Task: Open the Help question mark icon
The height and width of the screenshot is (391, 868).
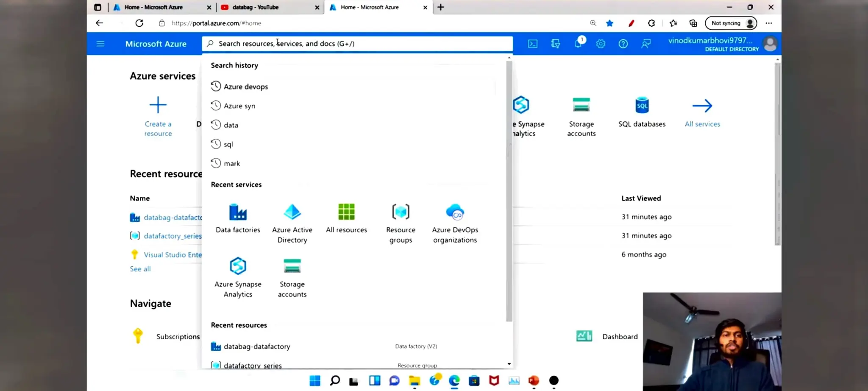Action: 623,44
